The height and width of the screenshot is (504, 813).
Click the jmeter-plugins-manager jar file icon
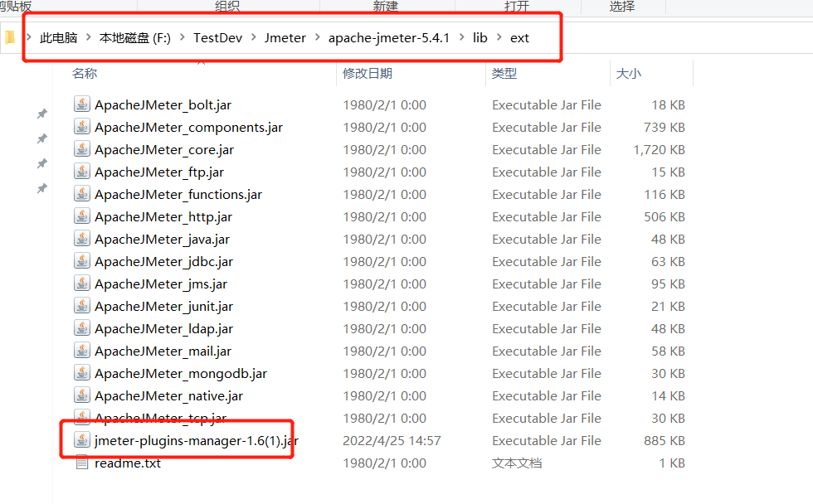coord(81,440)
